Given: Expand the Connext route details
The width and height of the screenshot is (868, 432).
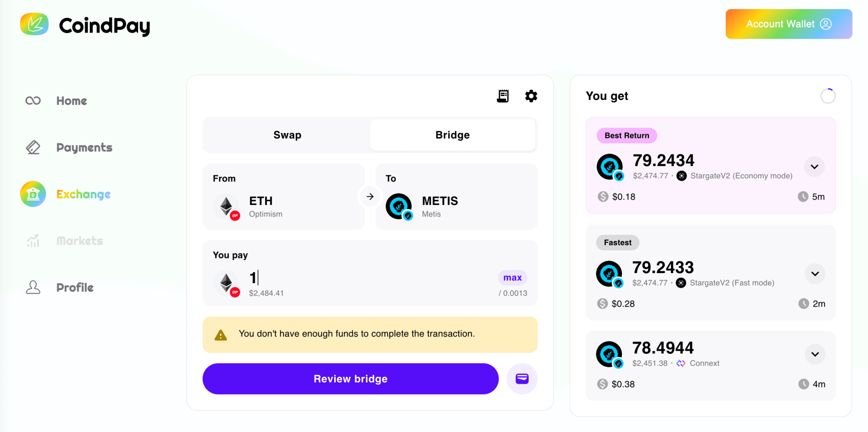Looking at the screenshot, I should click(815, 354).
